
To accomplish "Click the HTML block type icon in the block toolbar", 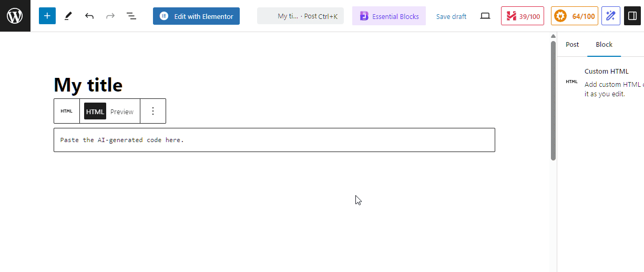I will point(67,111).
